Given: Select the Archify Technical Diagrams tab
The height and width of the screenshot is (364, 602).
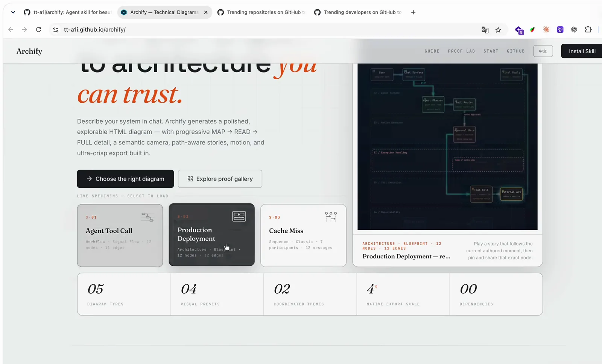Looking at the screenshot, I should 164,12.
